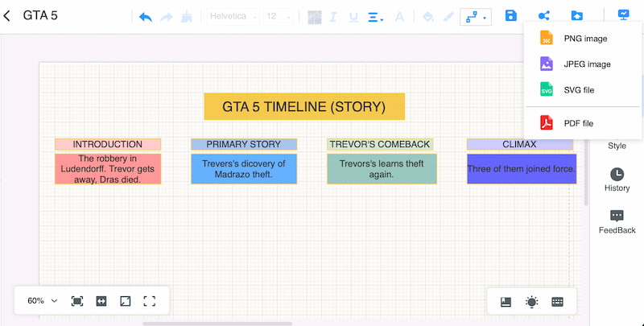Open the Helvetica font dropdown
Image resolution: width=644 pixels, height=326 pixels.
pyautogui.click(x=233, y=16)
